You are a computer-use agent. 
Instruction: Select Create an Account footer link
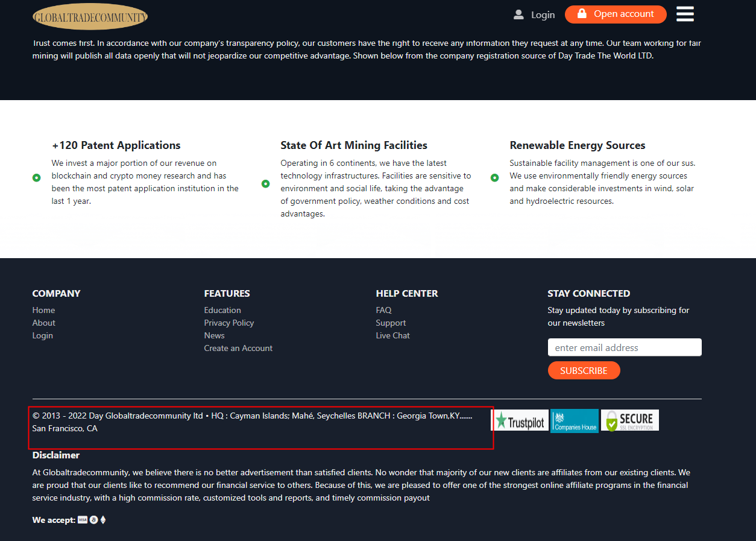point(238,348)
